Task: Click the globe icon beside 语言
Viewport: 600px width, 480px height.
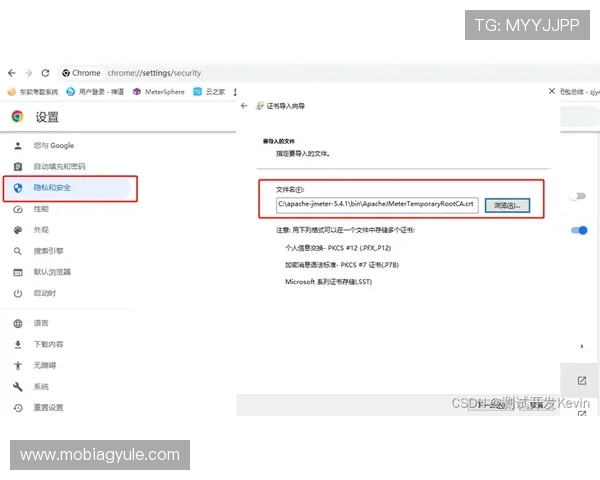Action: pos(18,323)
